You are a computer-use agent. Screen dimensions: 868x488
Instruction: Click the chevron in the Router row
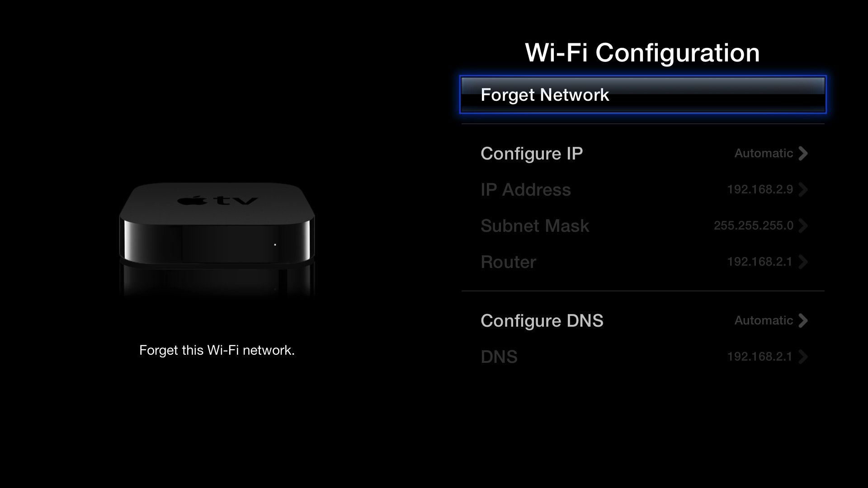tap(803, 262)
